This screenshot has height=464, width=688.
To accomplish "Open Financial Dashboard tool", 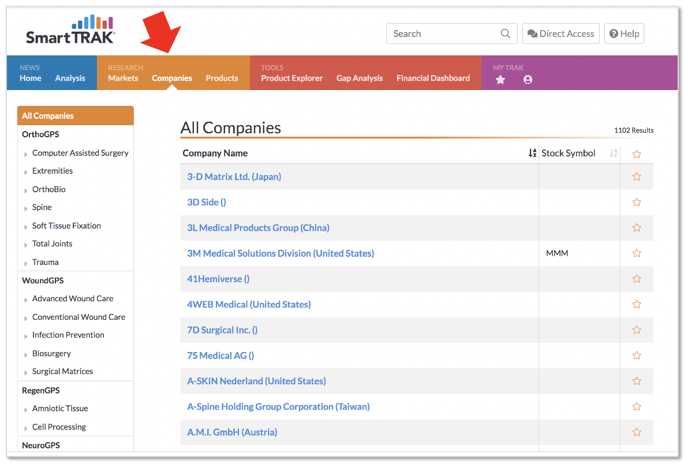I will [433, 78].
